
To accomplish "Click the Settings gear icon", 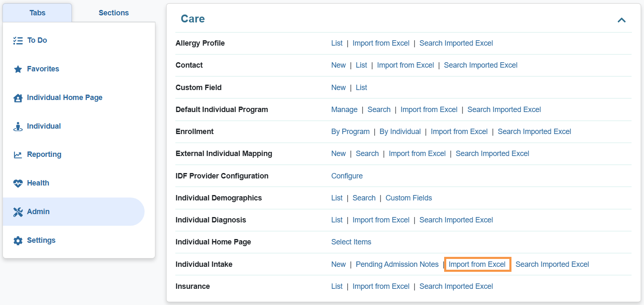I will [x=18, y=241].
